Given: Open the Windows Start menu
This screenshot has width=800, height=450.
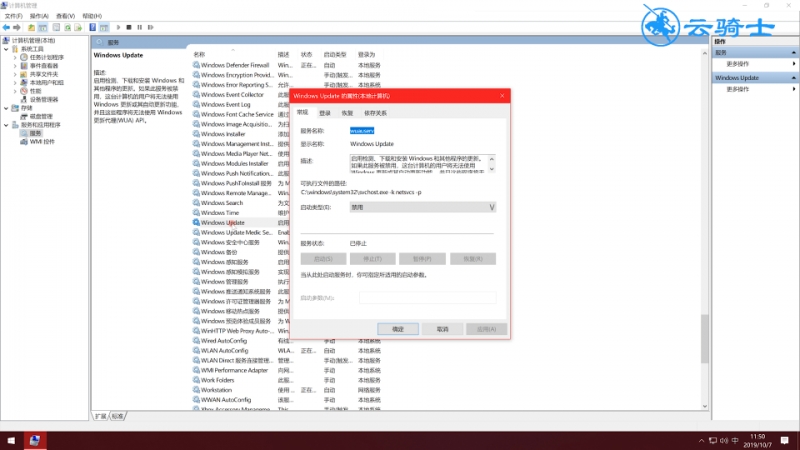Looking at the screenshot, I should 11,441.
